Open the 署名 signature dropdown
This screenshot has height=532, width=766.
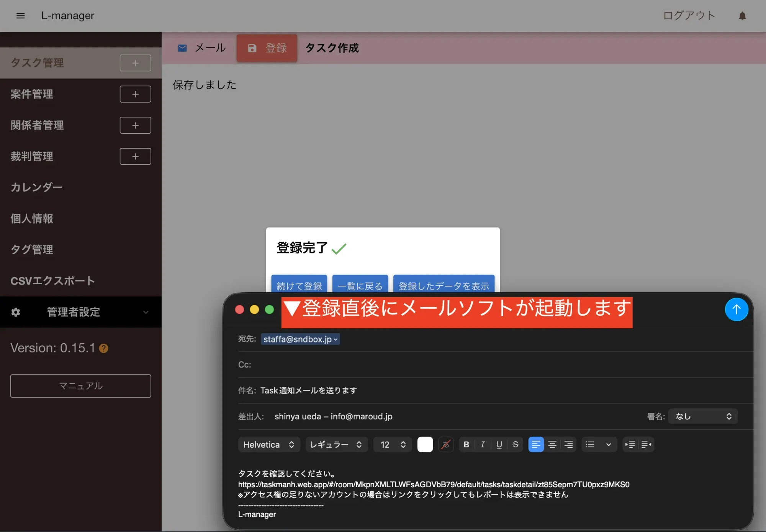click(702, 416)
